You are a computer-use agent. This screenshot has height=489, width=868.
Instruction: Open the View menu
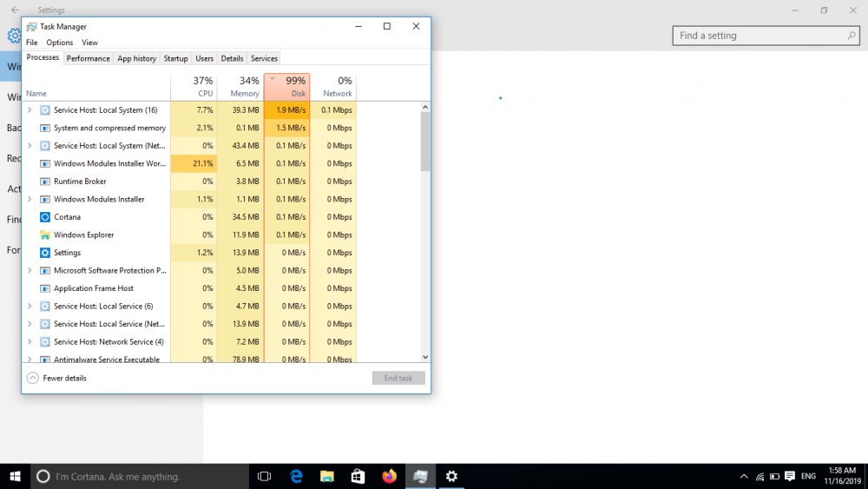[x=89, y=42]
